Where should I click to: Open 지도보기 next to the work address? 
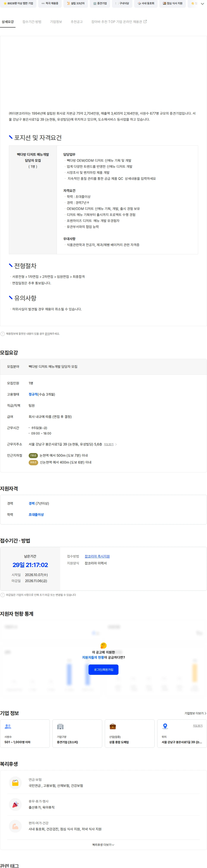click(x=109, y=444)
